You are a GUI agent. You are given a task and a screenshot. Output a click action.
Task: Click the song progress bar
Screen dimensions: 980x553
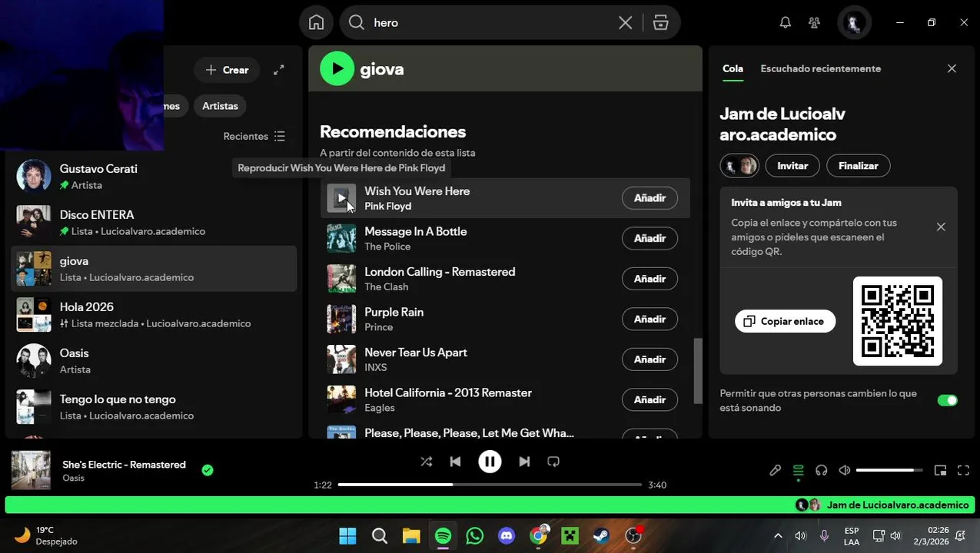coord(490,485)
